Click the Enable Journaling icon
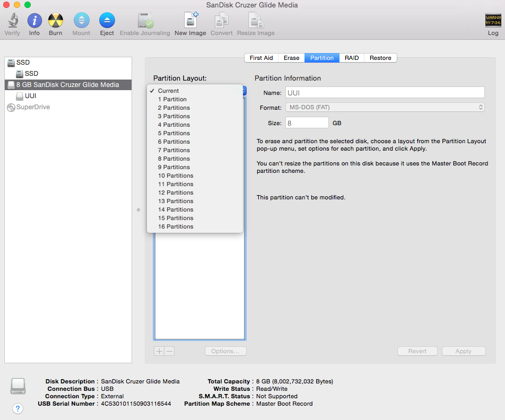The image size is (505, 420). (145, 21)
